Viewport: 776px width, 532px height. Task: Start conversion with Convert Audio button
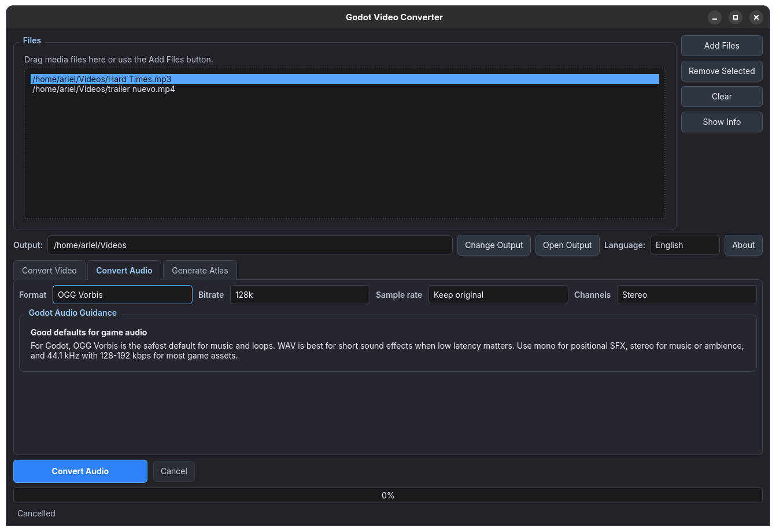click(x=80, y=471)
